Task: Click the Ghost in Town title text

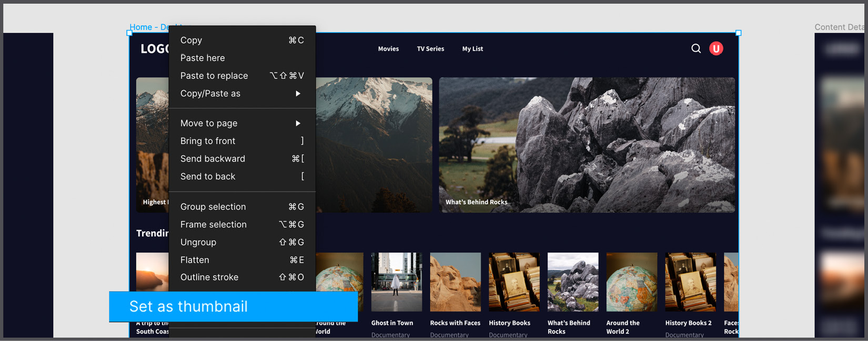Action: pyautogui.click(x=392, y=323)
